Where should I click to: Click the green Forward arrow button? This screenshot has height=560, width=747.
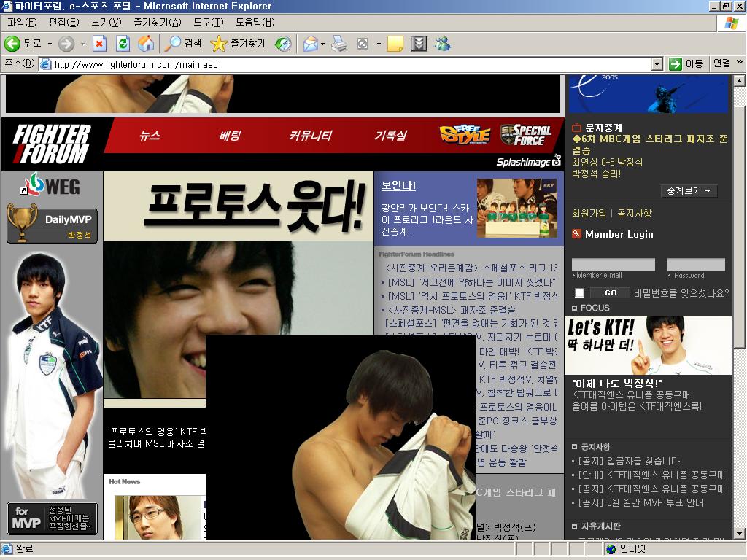[x=66, y=44]
